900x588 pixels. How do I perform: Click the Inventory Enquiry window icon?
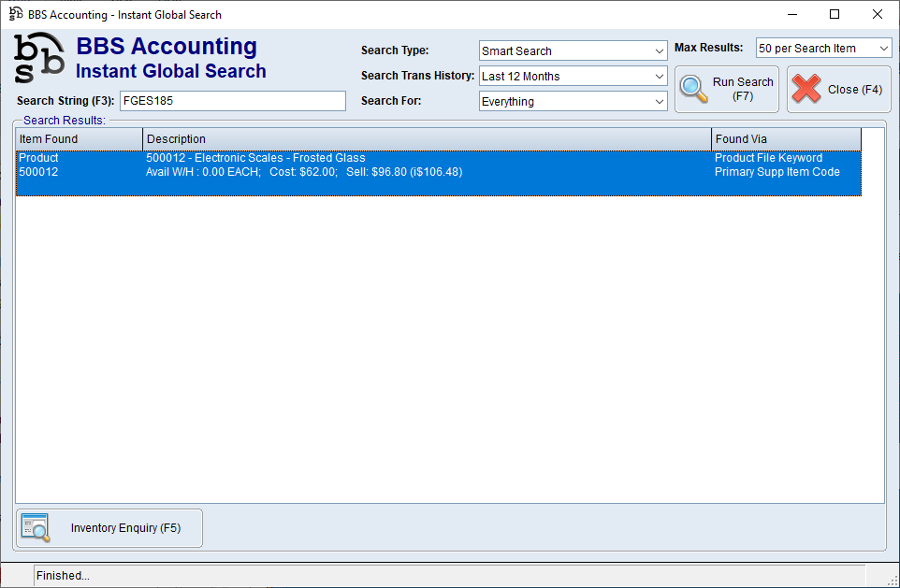tap(36, 528)
